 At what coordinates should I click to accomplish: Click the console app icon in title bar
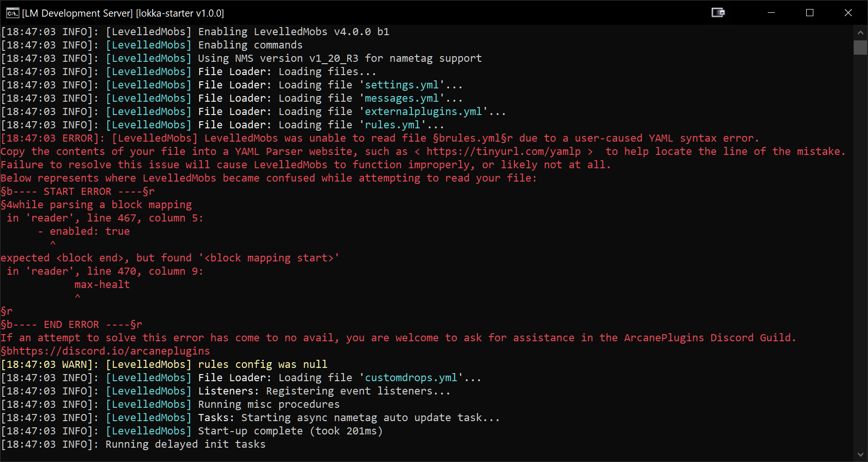point(12,13)
